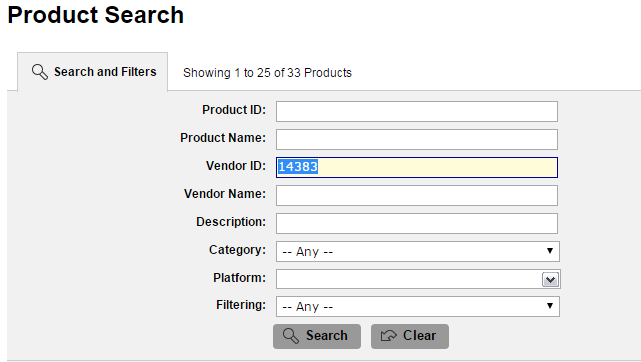Open the Category dropdown
This screenshot has height=362, width=641.
coord(417,251)
